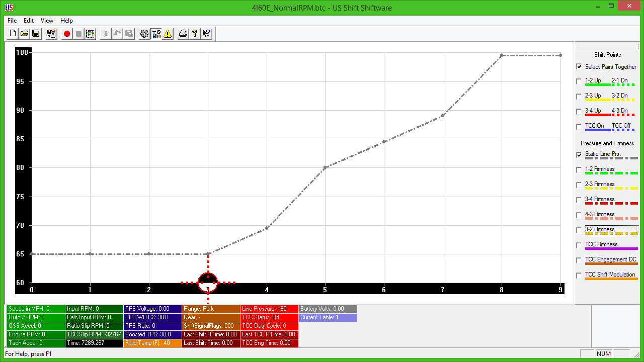Open the Edit menu
Screen dimensions: 644x362
(28, 21)
